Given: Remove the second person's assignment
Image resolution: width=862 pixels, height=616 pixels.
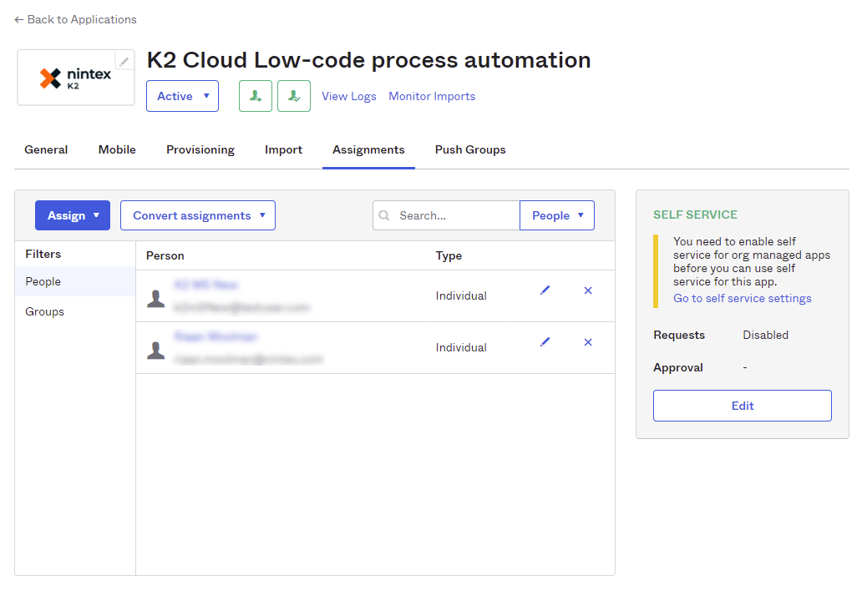Looking at the screenshot, I should click(588, 342).
